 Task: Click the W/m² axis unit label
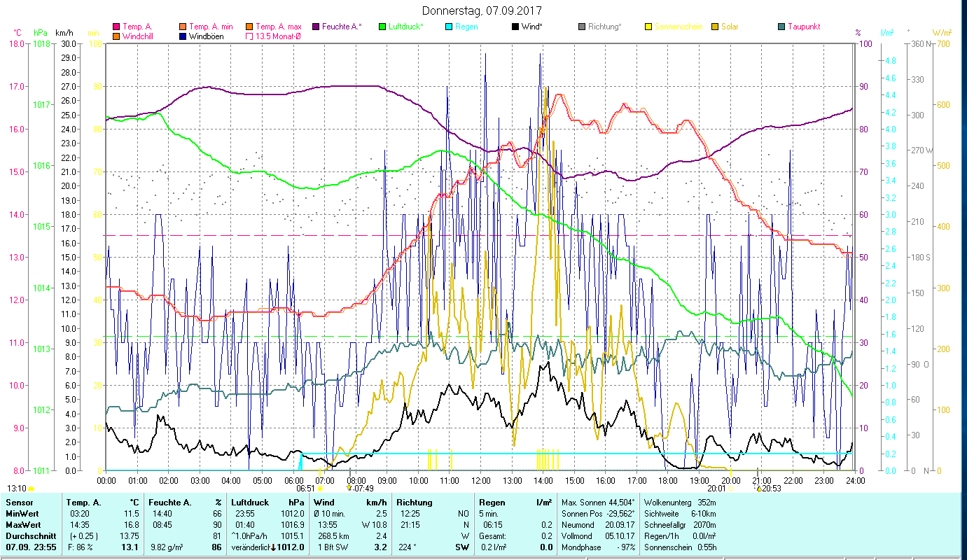(x=942, y=33)
